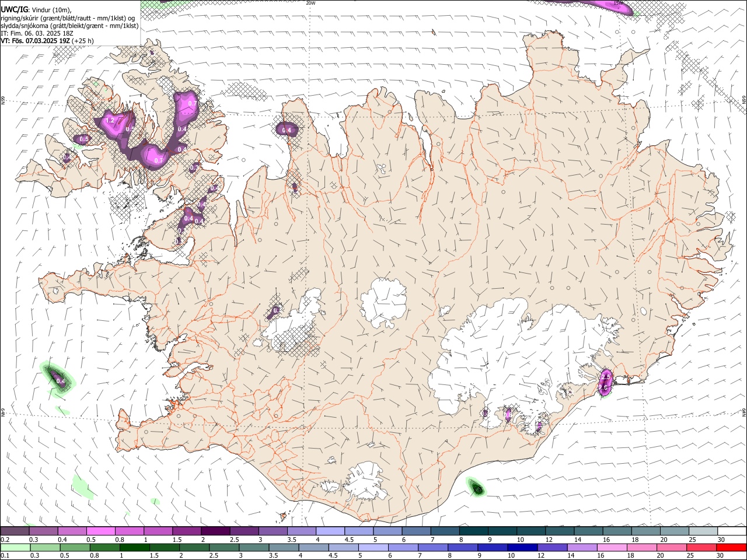Pick the 6–7 slate blue swatch in upper legend
747x560 pixels.
tap(416, 531)
